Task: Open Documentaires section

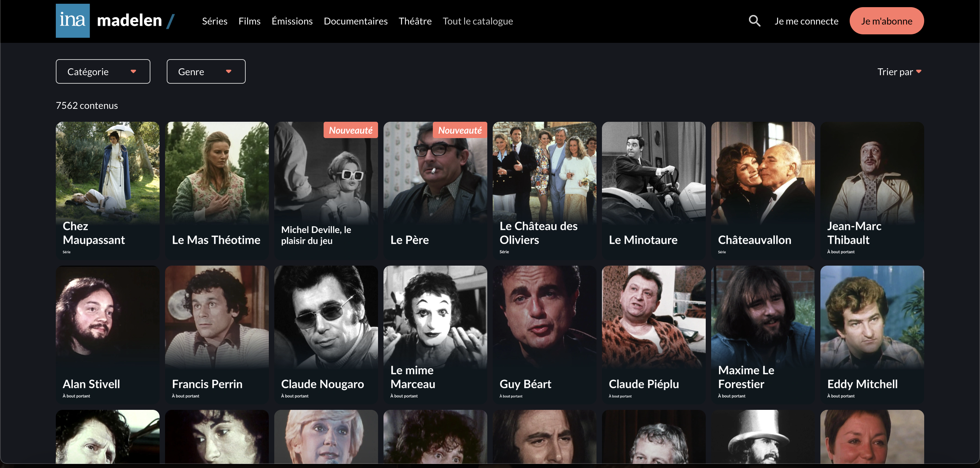Action: pos(356,21)
